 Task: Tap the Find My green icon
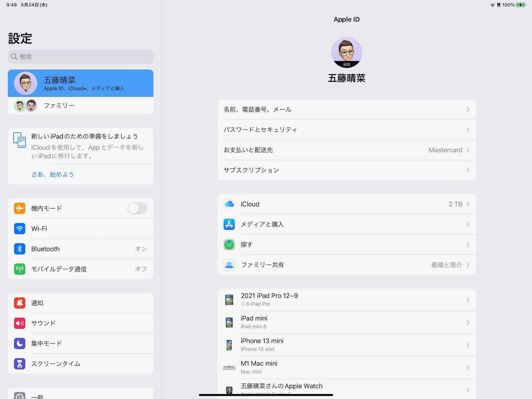click(x=229, y=245)
